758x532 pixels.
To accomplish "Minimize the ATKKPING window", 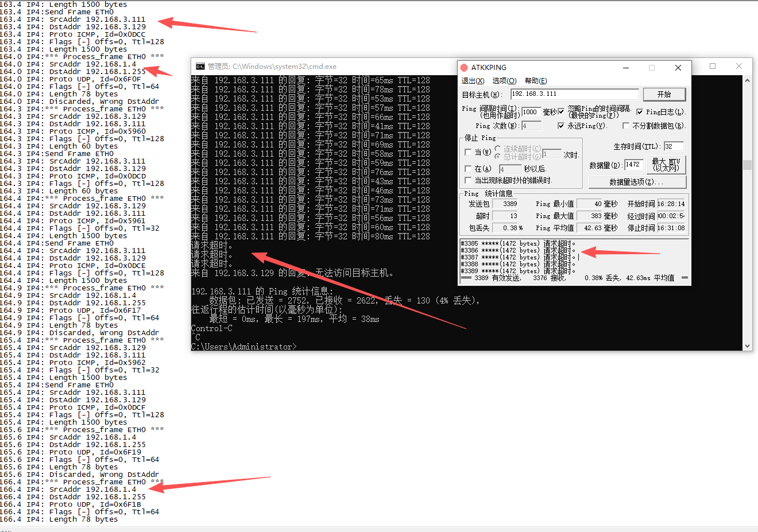I will click(x=626, y=68).
